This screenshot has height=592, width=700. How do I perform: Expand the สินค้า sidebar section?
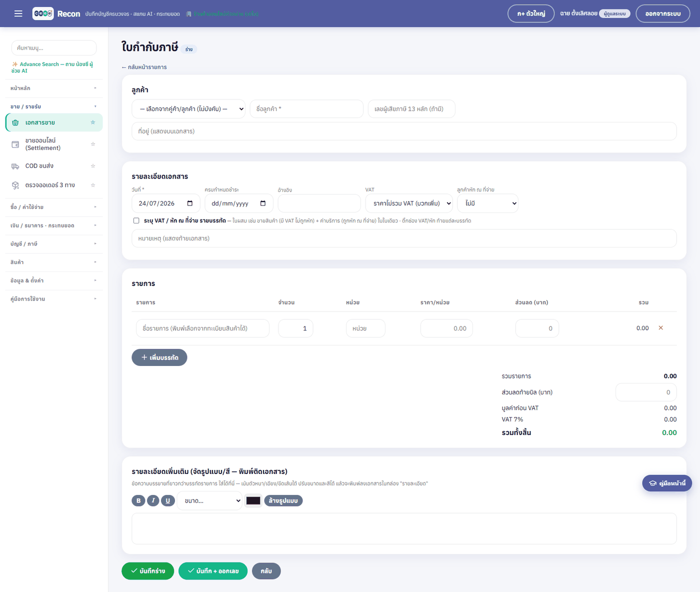pos(53,262)
